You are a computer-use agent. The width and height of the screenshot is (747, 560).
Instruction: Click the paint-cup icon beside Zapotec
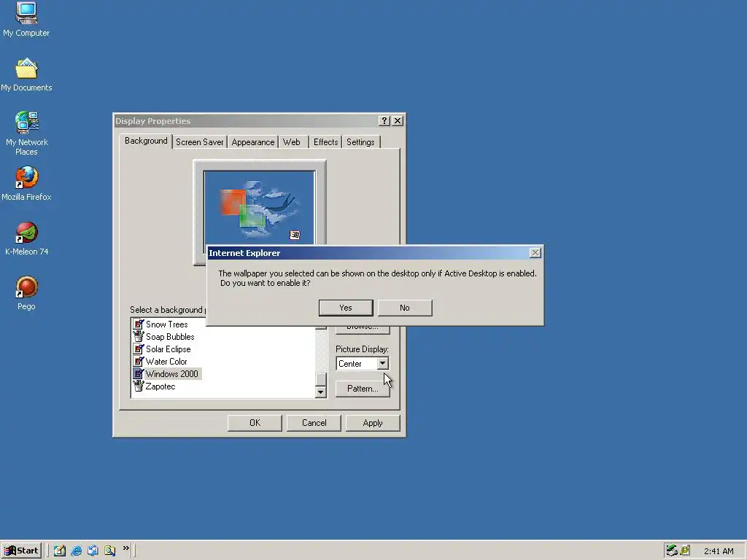[138, 386]
